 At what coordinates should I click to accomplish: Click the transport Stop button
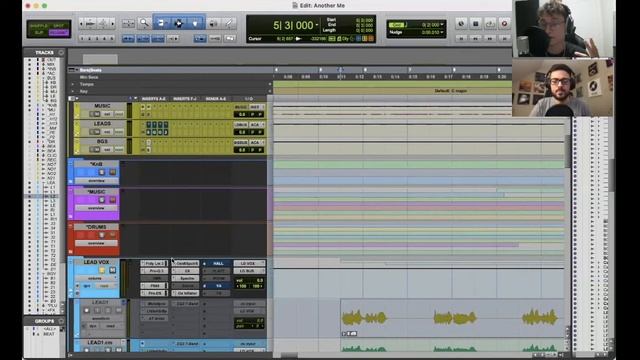(476, 24)
